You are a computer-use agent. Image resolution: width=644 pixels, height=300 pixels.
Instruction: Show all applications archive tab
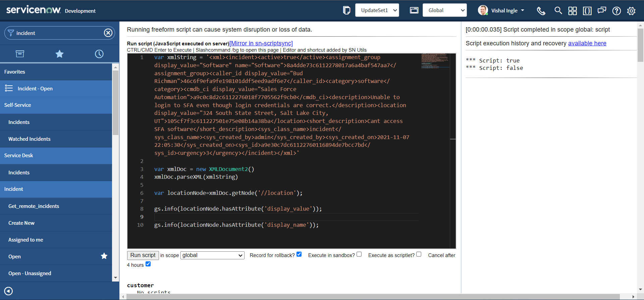click(x=20, y=54)
